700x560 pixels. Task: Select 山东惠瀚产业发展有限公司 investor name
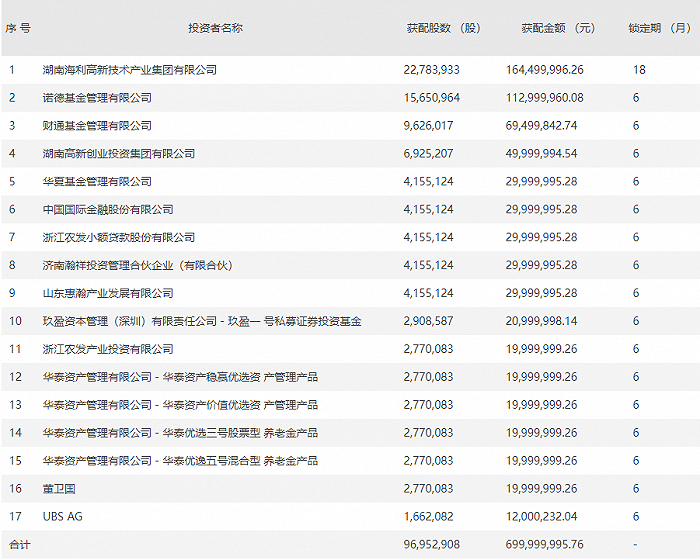pyautogui.click(x=108, y=293)
